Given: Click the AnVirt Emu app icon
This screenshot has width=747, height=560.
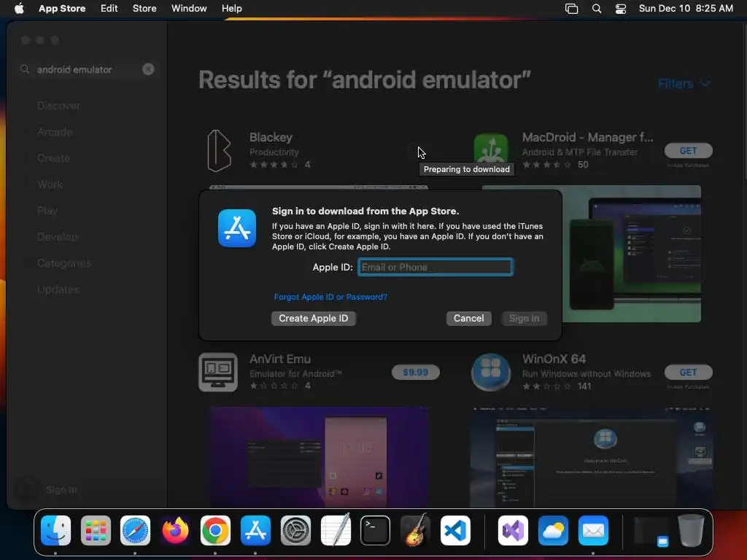Looking at the screenshot, I should [217, 372].
